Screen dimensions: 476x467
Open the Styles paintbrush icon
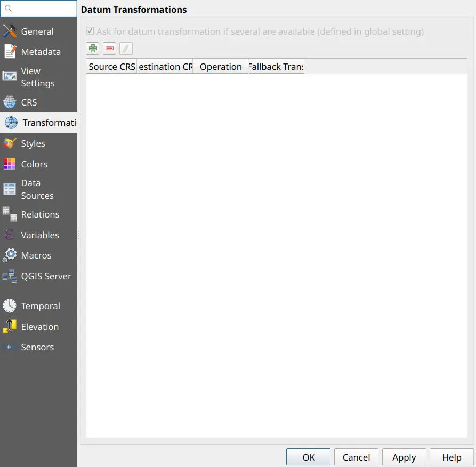(10, 143)
